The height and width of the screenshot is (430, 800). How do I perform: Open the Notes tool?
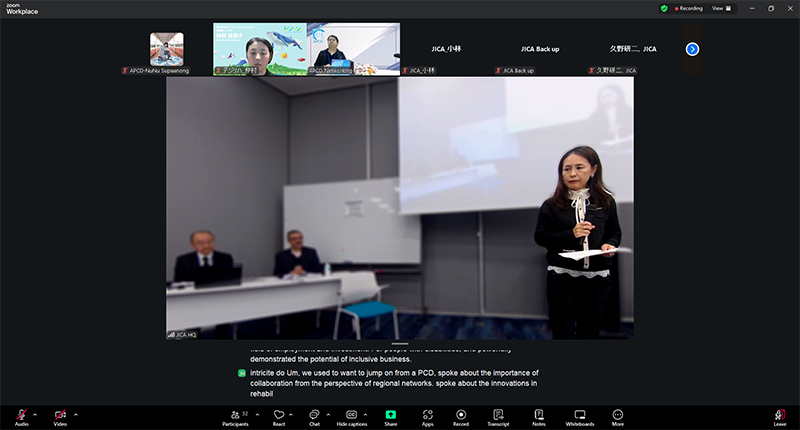[539, 417]
